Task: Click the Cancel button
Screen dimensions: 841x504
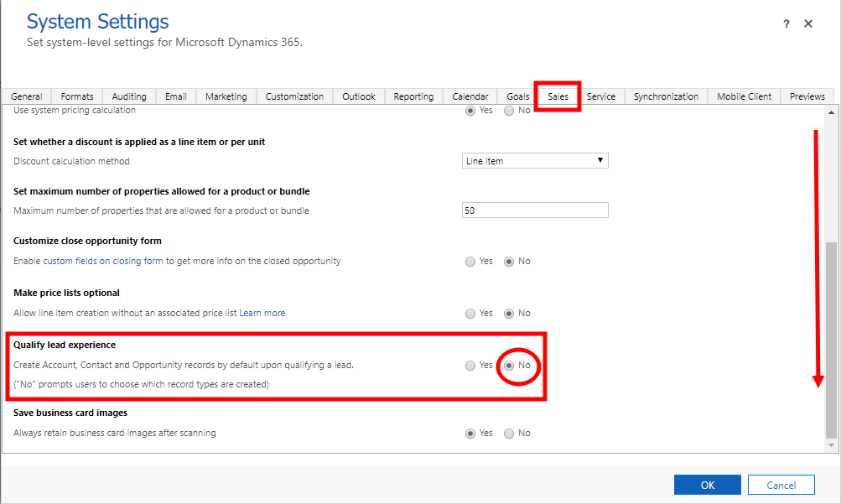Action: tap(781, 485)
